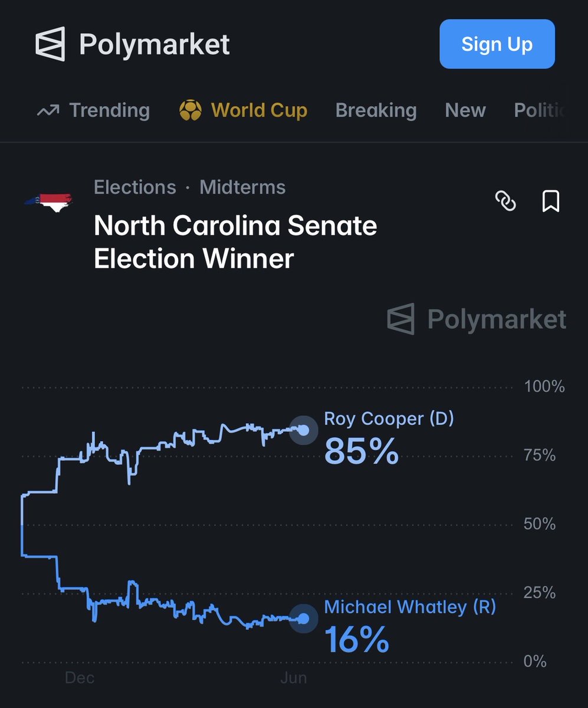Select Michael Whatley's 16% endpoint marker

303,618
